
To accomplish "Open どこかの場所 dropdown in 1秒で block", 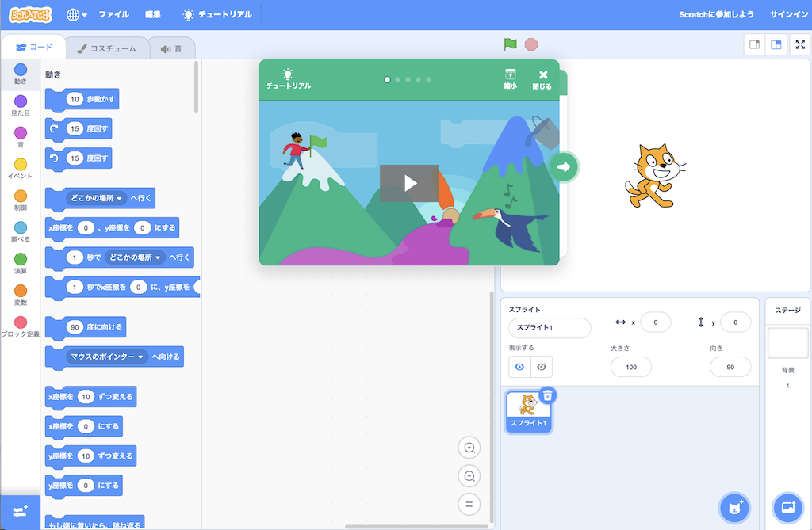I will coord(135,257).
